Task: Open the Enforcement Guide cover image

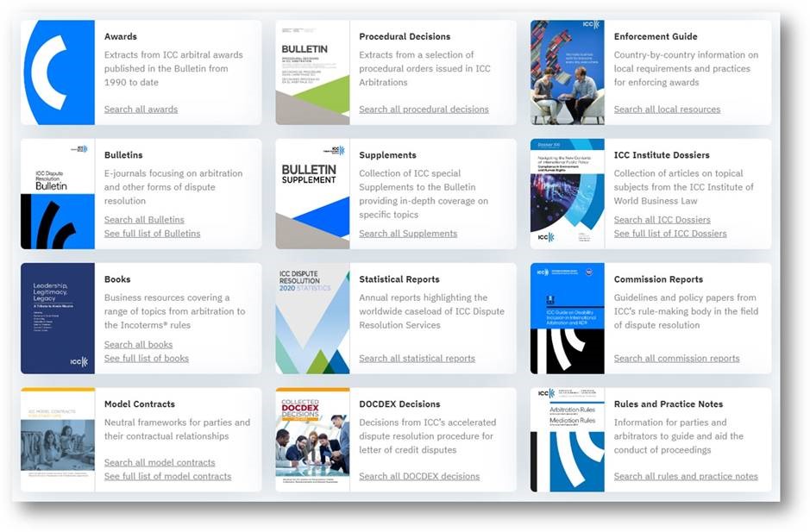Action: click(568, 72)
